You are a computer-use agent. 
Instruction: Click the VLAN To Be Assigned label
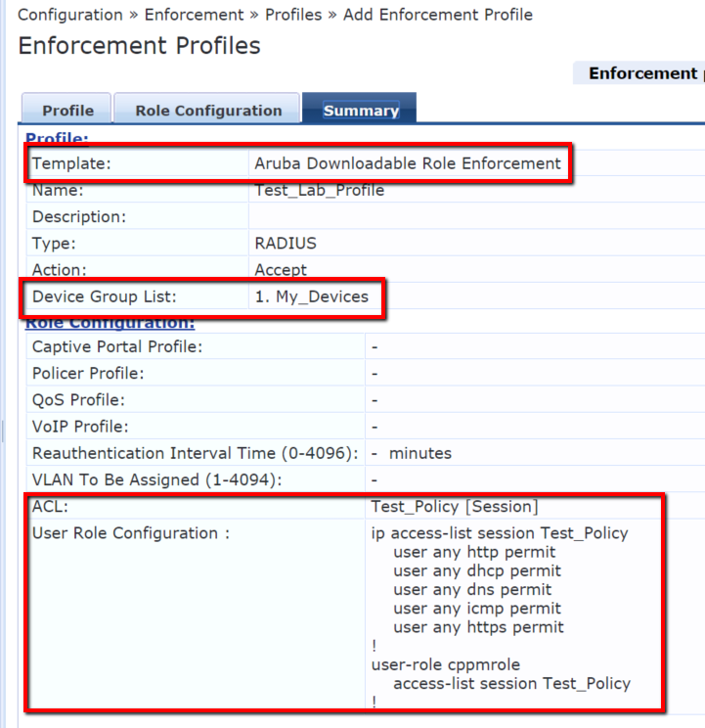click(156, 479)
